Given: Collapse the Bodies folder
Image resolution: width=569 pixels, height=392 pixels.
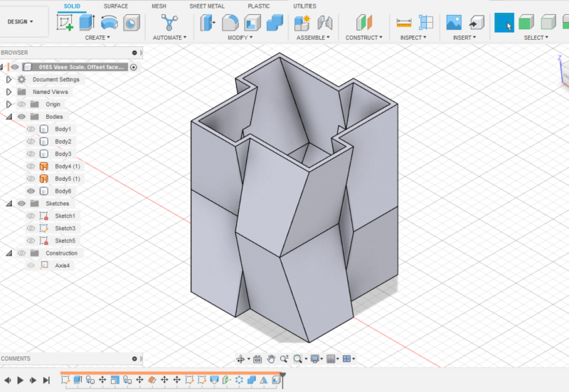Looking at the screenshot, I should pos(9,117).
